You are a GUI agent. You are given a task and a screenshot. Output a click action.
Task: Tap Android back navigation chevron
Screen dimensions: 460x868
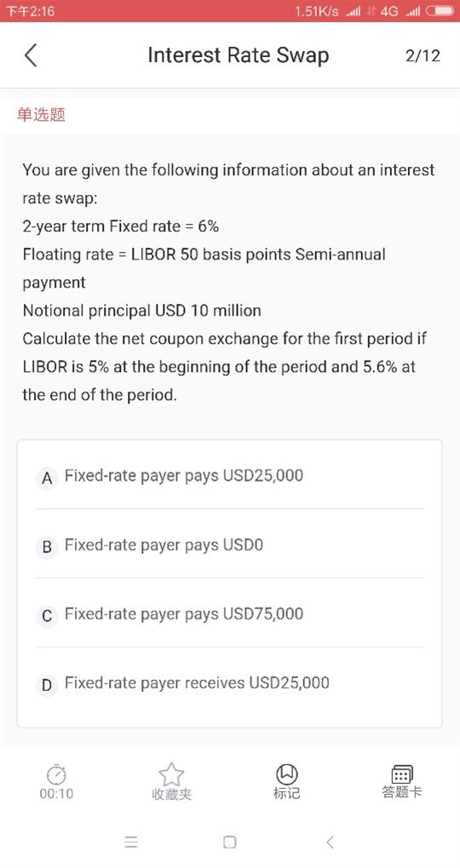[x=330, y=842]
